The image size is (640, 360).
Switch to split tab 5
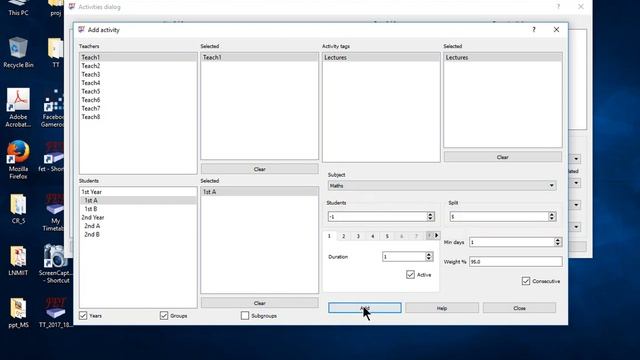pos(387,236)
